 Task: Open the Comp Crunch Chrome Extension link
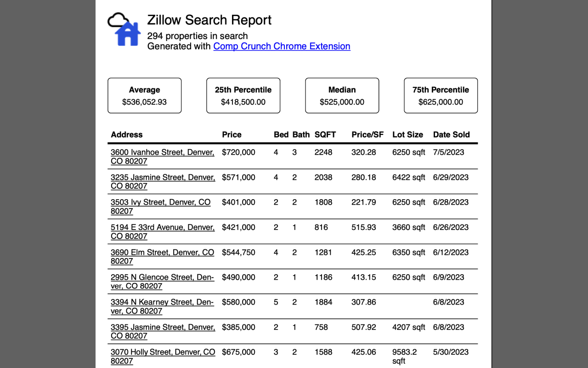click(282, 46)
